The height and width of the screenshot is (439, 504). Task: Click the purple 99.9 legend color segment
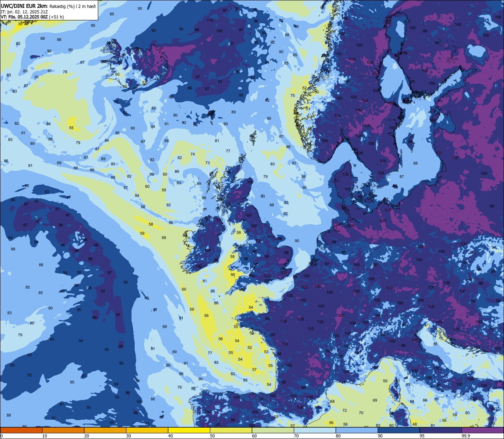pyautogui.click(x=483, y=430)
